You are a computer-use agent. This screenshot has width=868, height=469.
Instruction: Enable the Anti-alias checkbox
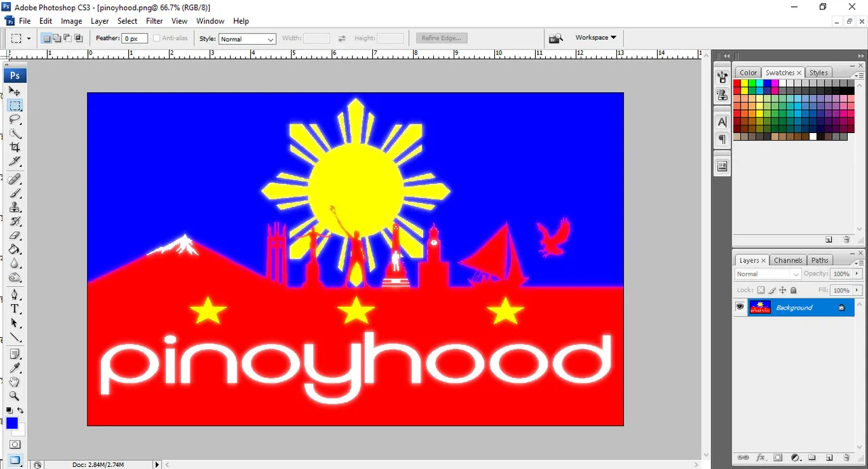pos(157,39)
